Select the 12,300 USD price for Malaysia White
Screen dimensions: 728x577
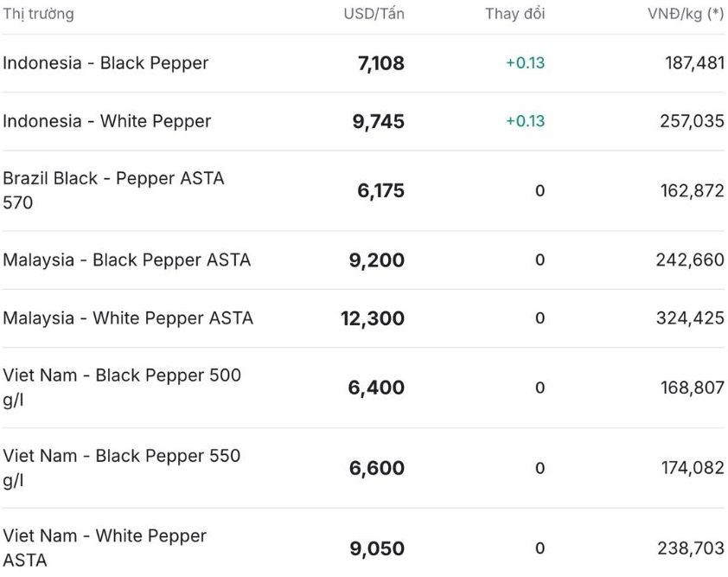[x=373, y=318]
